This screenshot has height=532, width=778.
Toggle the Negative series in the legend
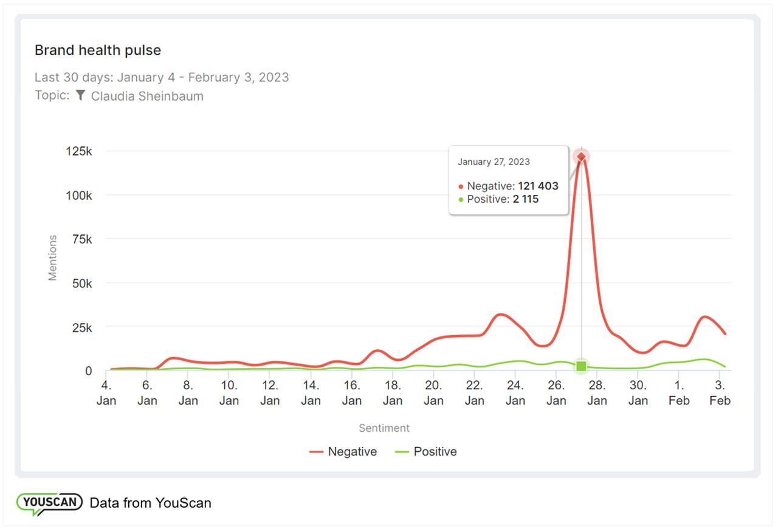coord(343,452)
